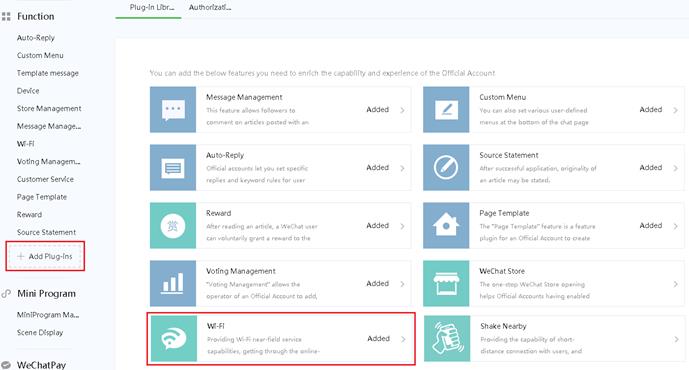The width and height of the screenshot is (689, 370).
Task: Click Added status on the Message Management card
Action: point(377,109)
